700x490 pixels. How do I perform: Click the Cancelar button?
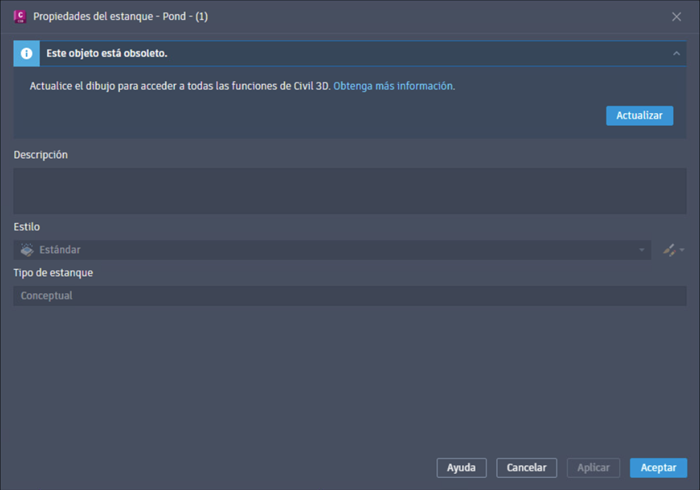pos(526,468)
